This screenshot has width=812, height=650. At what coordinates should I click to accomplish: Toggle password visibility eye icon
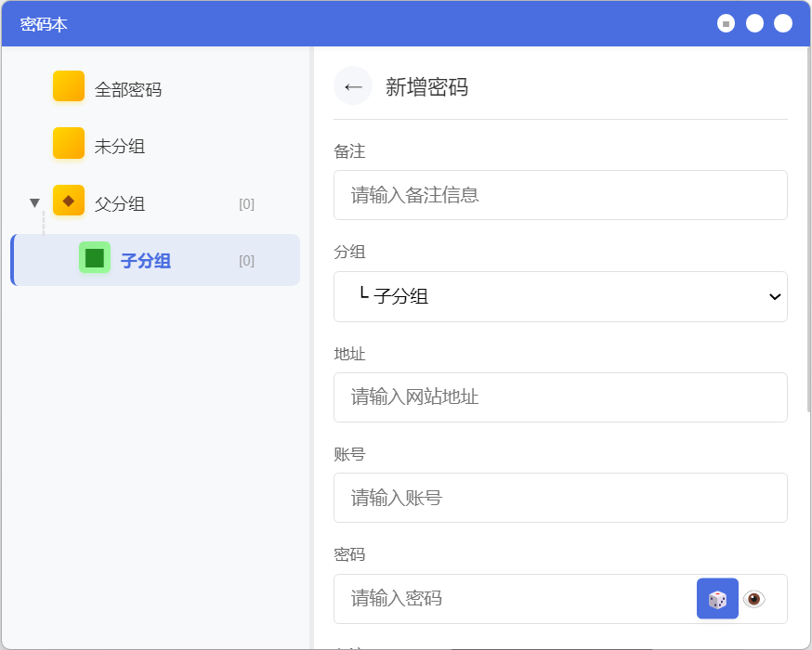754,599
